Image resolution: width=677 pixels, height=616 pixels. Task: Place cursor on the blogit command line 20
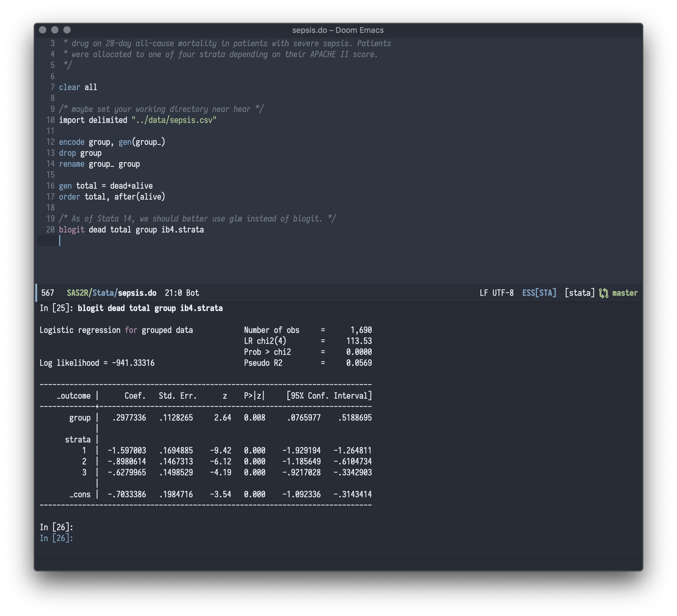click(x=131, y=229)
